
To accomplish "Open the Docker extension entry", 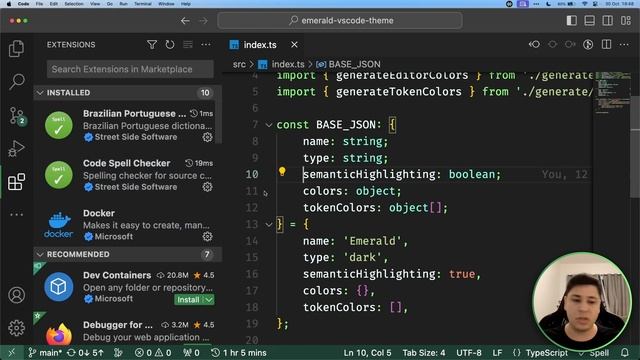I will pyautogui.click(x=128, y=224).
